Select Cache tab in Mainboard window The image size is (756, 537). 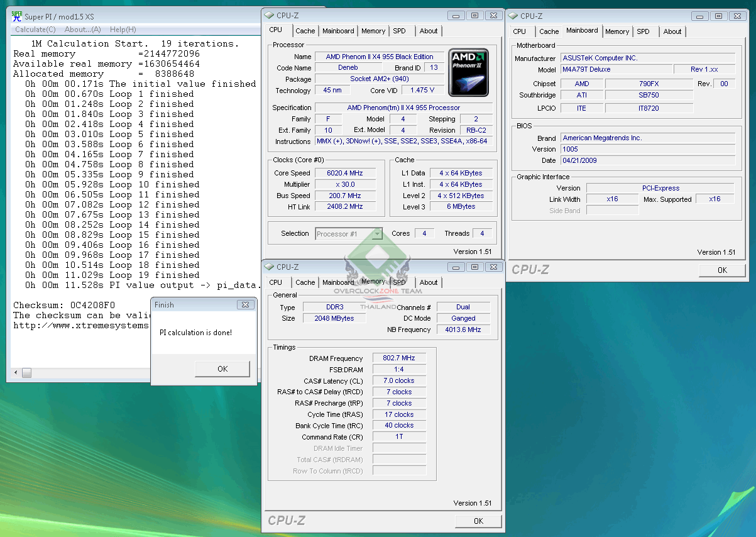(549, 31)
